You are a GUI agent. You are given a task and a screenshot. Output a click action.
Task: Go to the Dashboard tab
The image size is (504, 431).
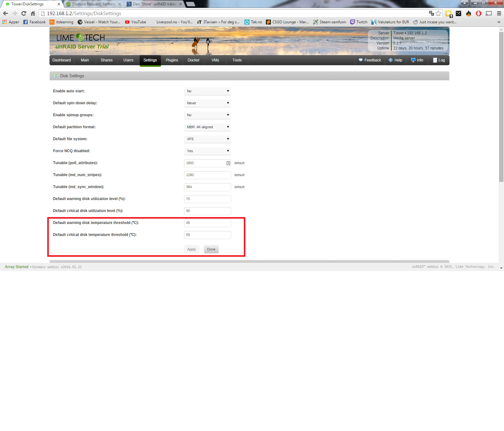62,60
